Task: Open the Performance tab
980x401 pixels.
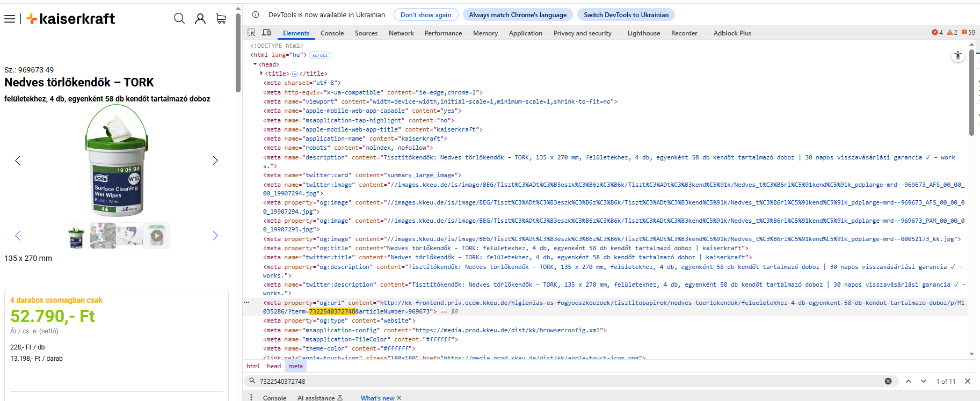Action: pos(443,33)
